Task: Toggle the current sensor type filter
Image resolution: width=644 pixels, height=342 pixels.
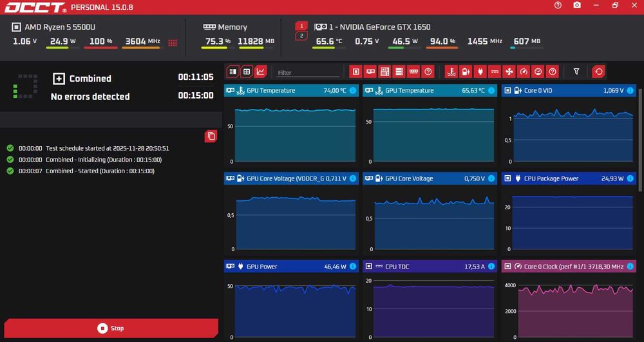Action: click(495, 72)
